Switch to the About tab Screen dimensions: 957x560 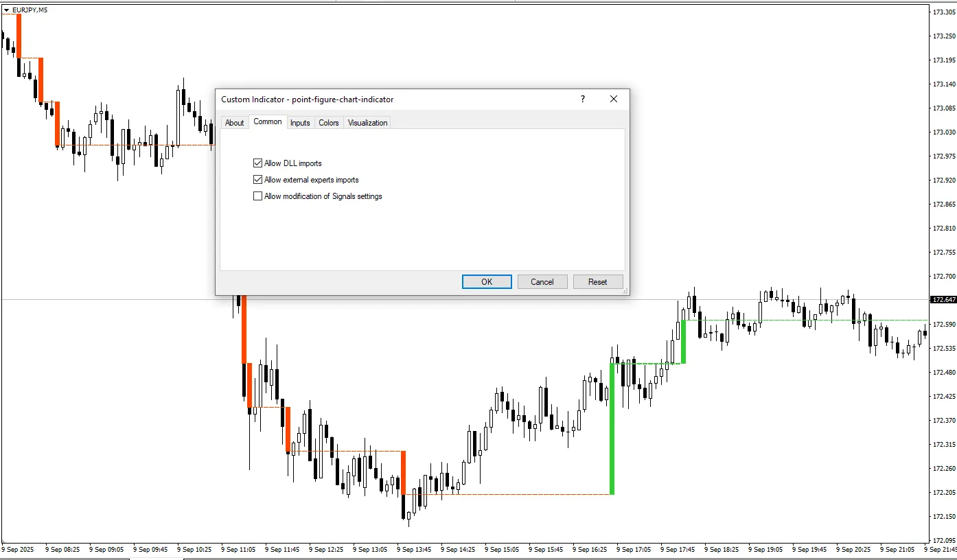click(235, 123)
